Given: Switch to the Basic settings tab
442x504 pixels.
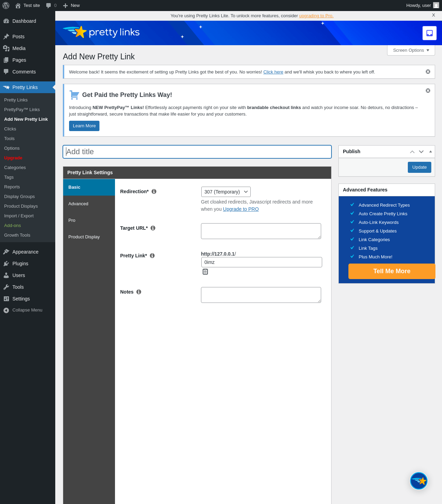Looking at the screenshot, I should pyautogui.click(x=89, y=187).
